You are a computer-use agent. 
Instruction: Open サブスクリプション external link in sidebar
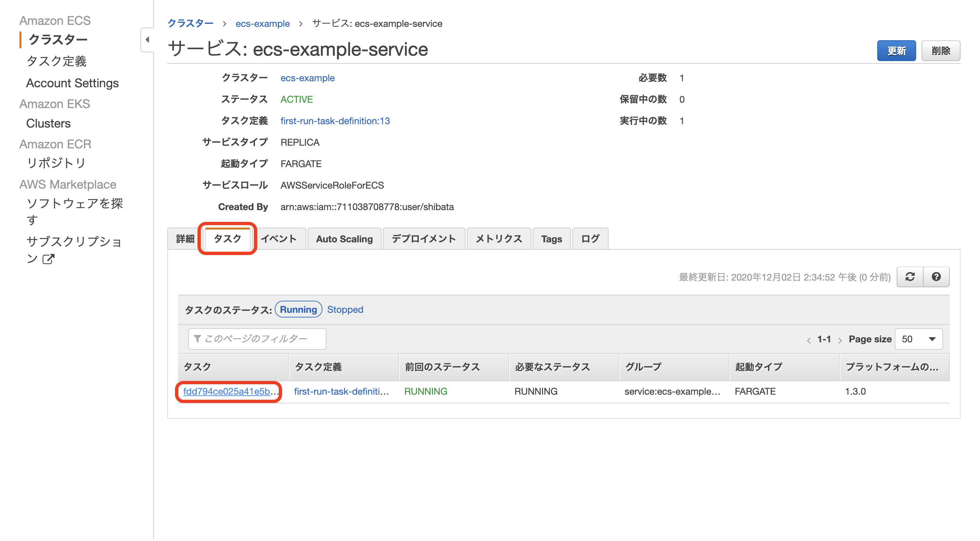[75, 250]
